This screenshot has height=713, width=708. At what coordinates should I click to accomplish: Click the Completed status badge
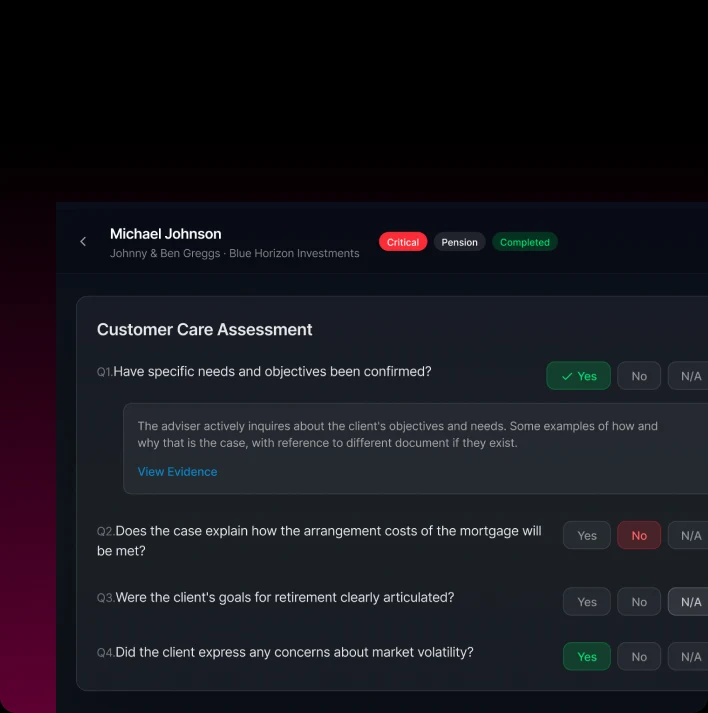click(525, 242)
